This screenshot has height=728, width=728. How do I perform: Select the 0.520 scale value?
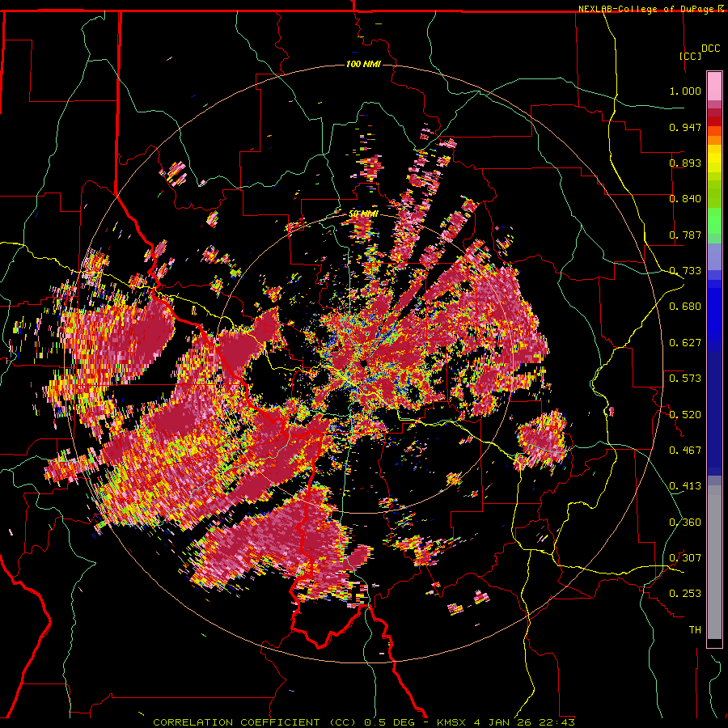(685, 414)
